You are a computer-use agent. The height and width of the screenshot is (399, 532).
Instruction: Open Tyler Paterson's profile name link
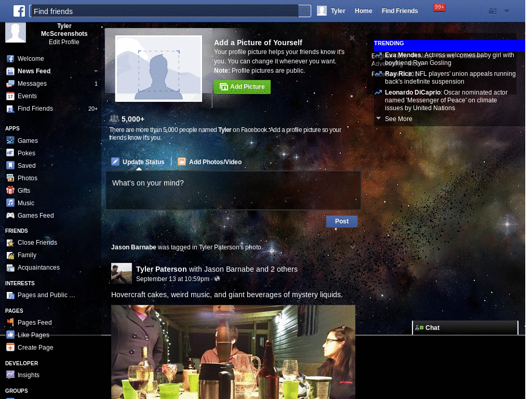click(x=161, y=269)
